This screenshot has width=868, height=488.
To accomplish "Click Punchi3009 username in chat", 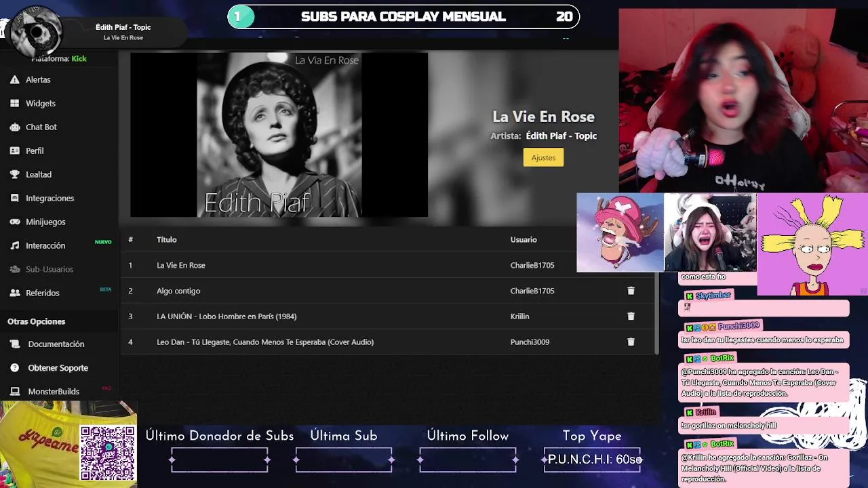I will point(738,326).
